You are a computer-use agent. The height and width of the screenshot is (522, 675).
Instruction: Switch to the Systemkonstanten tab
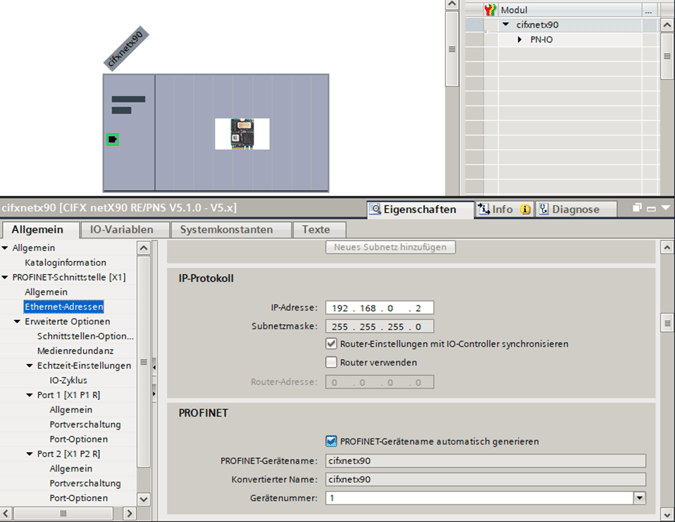pos(226,229)
